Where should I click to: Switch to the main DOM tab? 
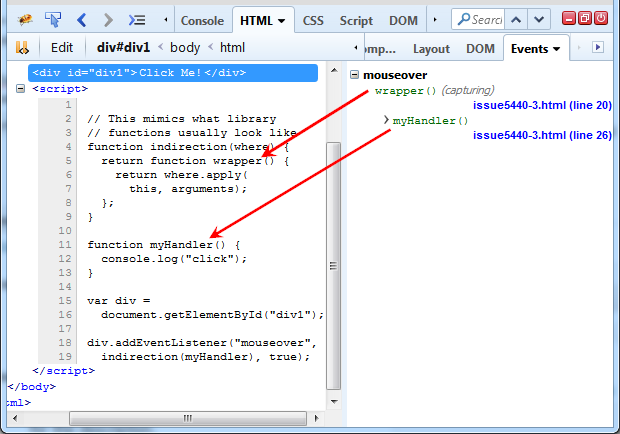403,21
